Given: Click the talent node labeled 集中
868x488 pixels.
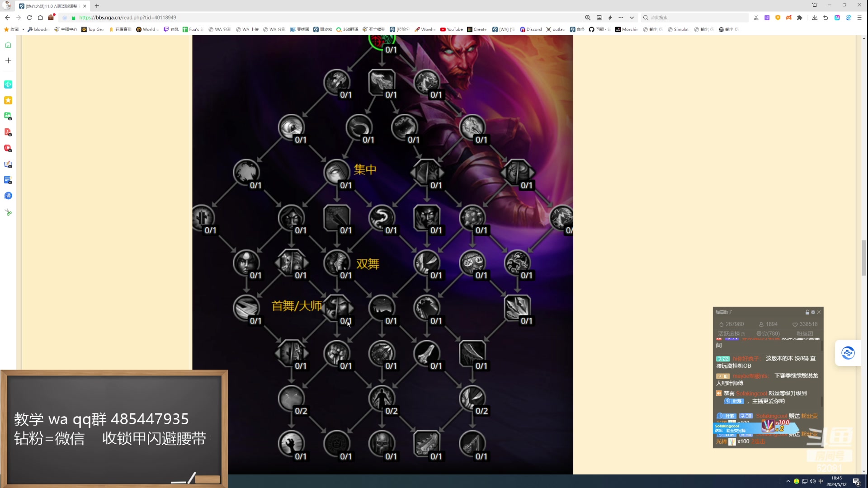Looking at the screenshot, I should (337, 173).
